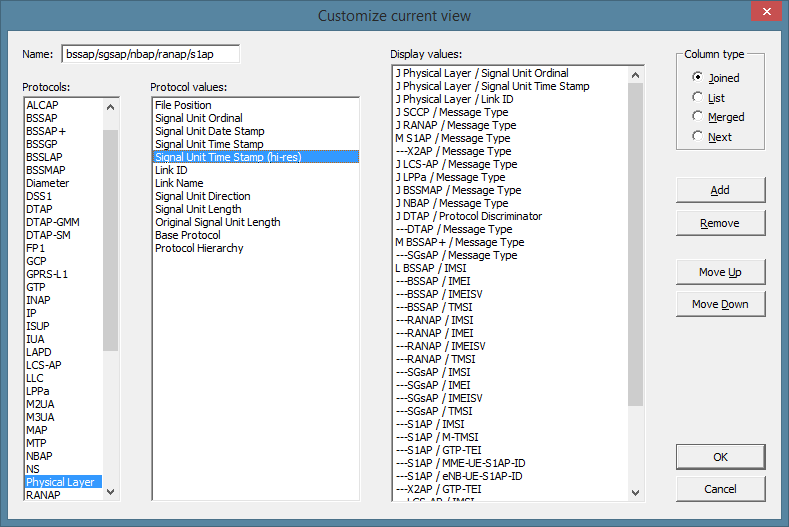Click down arrow of Display values scrollbar
Image resolution: width=789 pixels, height=527 pixels.
pyautogui.click(x=636, y=493)
